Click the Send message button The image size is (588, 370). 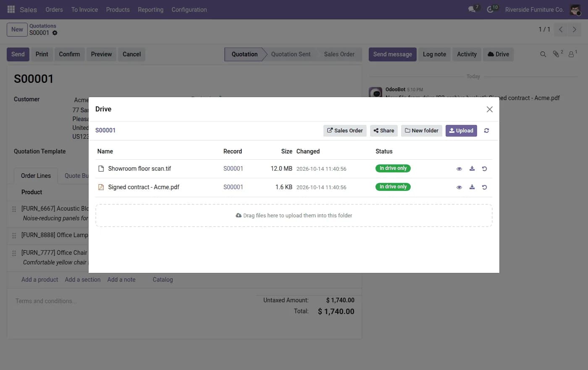coord(393,54)
